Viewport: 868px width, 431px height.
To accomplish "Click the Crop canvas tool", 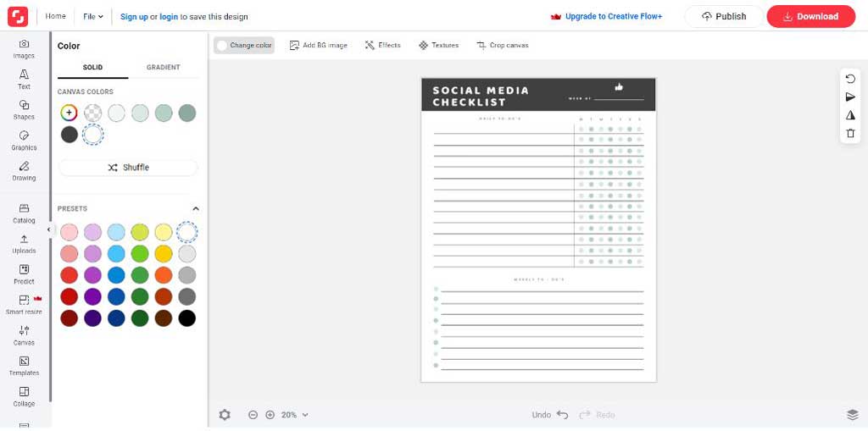I will tap(503, 45).
